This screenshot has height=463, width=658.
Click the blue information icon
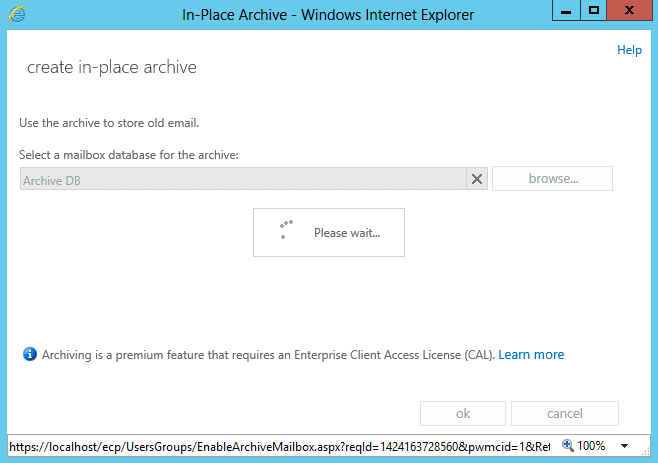click(30, 354)
